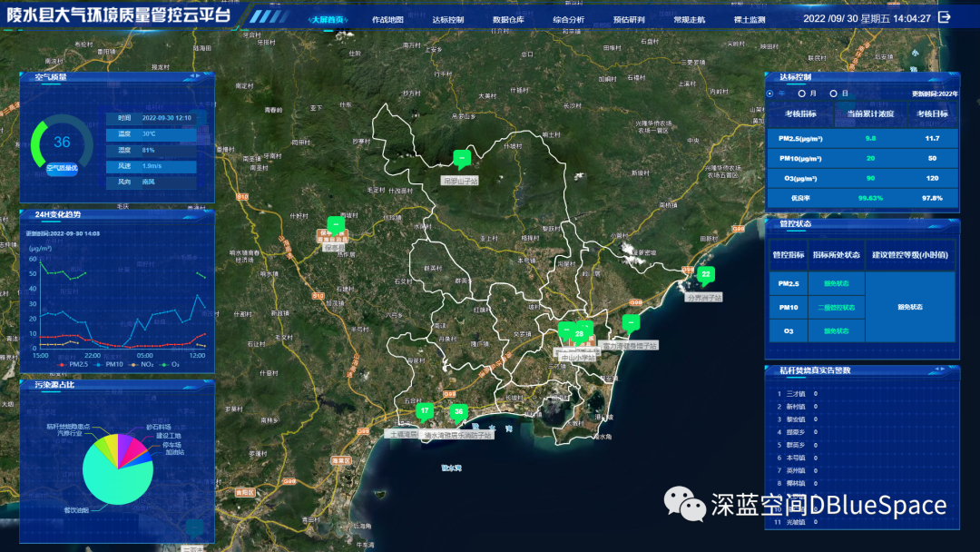Viewport: 980px width, 552px height.
Task: Click the 停车场 pie label
Action: coord(171,445)
